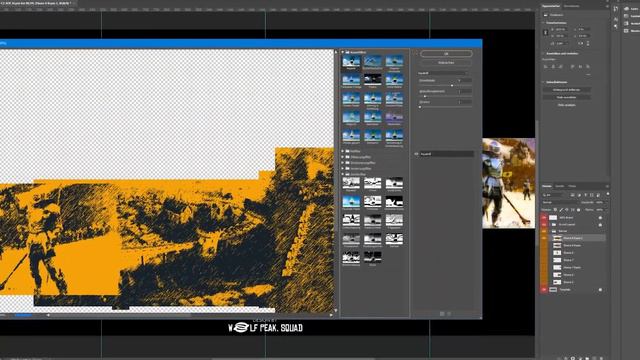The width and height of the screenshot is (640, 360).
Task: Click the delete effect layer icon
Action: pyautogui.click(x=449, y=313)
